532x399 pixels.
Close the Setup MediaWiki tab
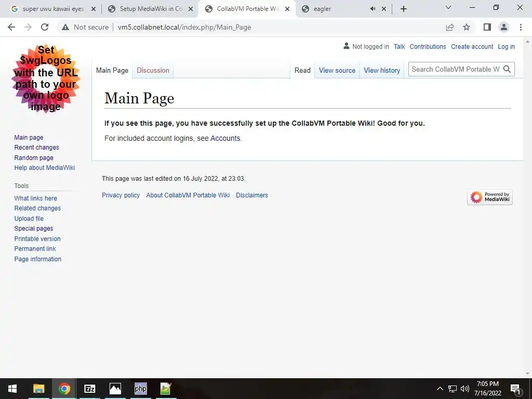tap(191, 9)
